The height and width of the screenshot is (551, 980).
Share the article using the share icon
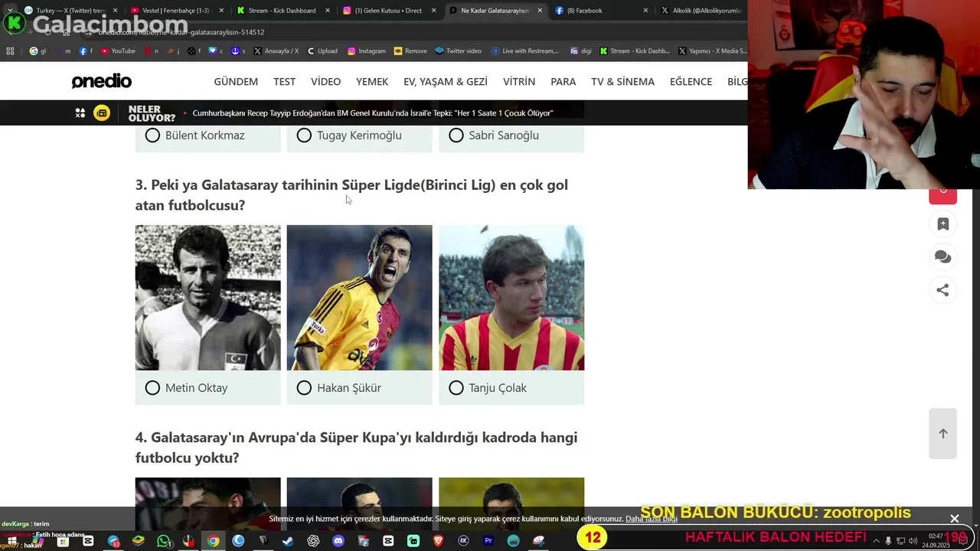point(943,290)
